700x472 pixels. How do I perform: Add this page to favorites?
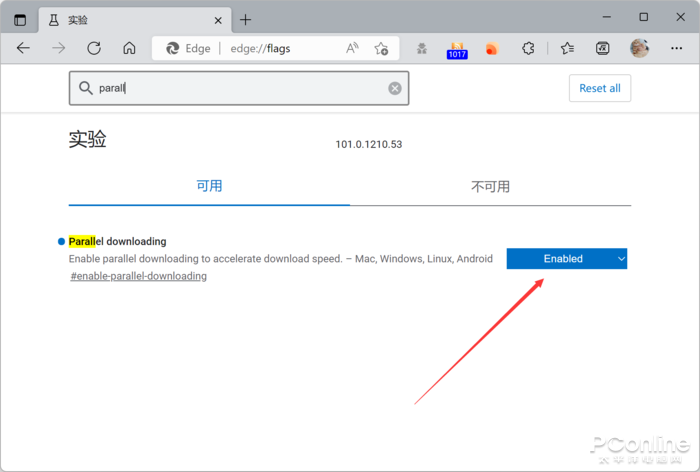[x=381, y=48]
